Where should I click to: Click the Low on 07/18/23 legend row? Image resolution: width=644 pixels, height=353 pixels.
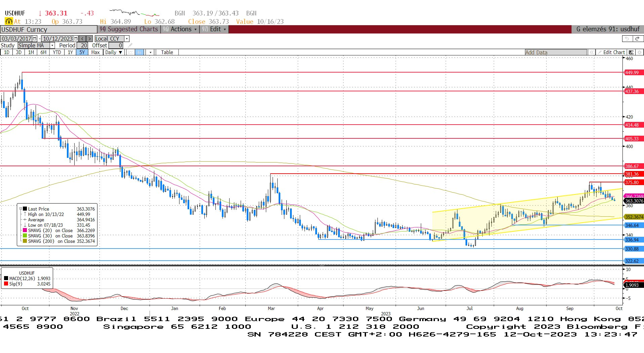coord(59,225)
